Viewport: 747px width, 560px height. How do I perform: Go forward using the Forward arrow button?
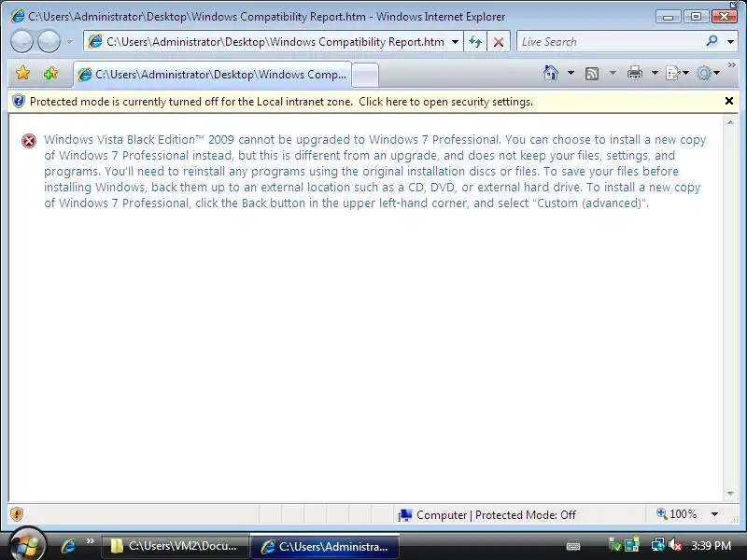pos(49,41)
